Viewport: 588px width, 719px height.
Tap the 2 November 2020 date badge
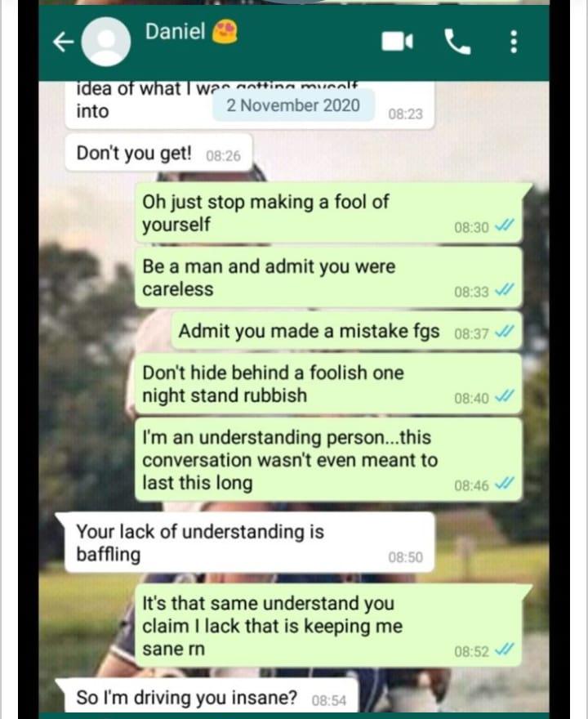point(293,105)
